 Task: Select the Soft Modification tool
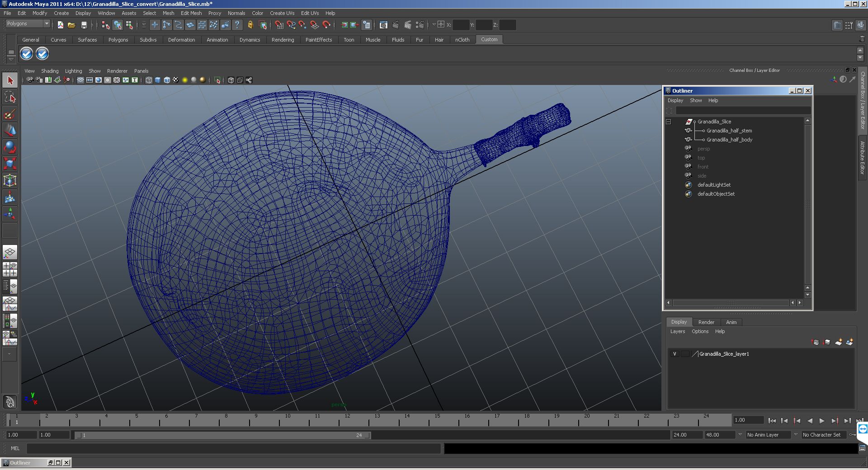[10, 197]
